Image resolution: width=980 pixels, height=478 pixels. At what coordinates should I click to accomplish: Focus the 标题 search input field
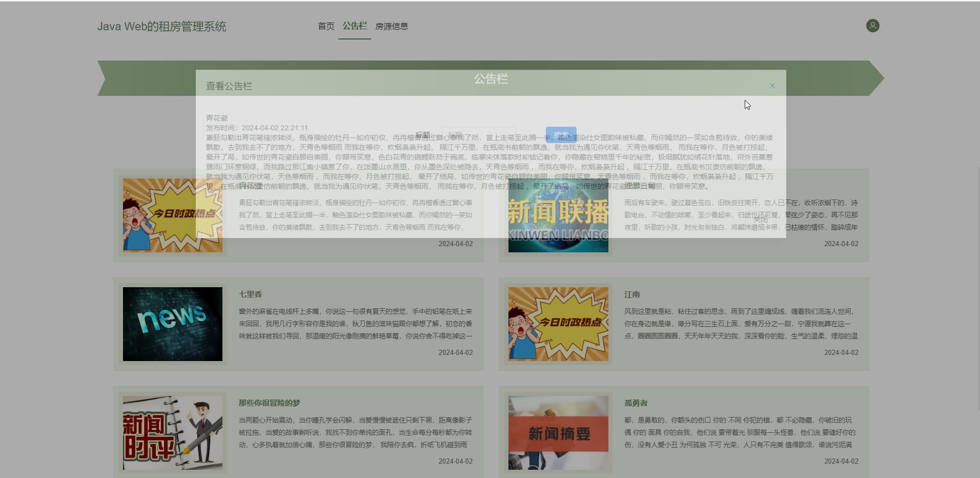(x=479, y=135)
